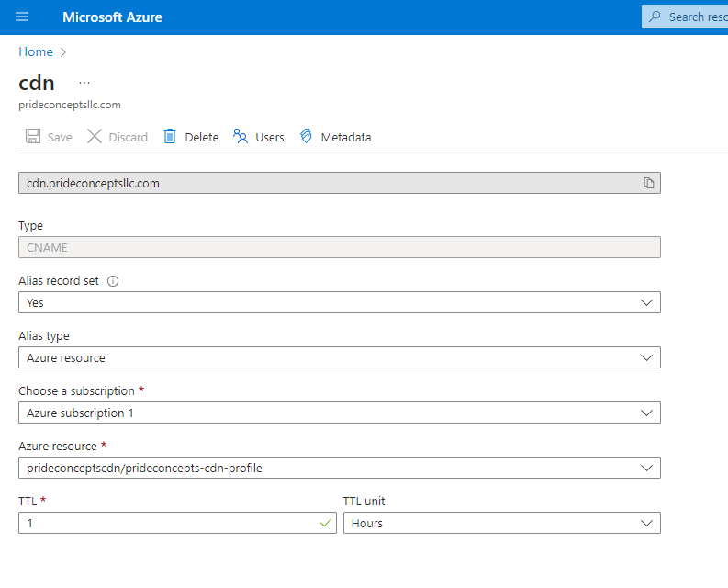Click the search magnifier icon
The image size is (728, 588).
click(655, 17)
